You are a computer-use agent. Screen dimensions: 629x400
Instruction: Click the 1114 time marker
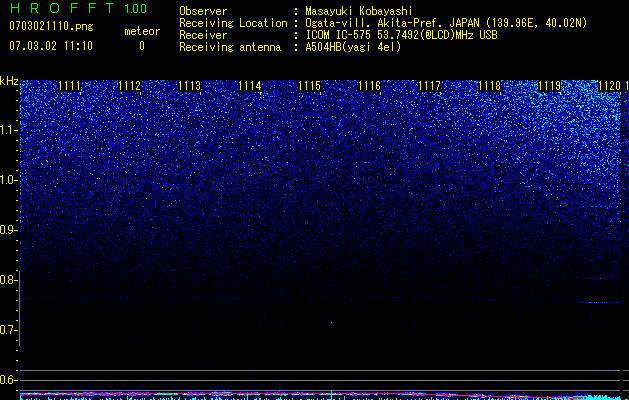(250, 86)
